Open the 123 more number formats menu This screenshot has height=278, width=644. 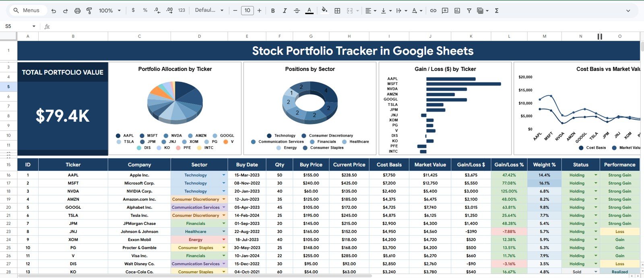click(x=182, y=10)
